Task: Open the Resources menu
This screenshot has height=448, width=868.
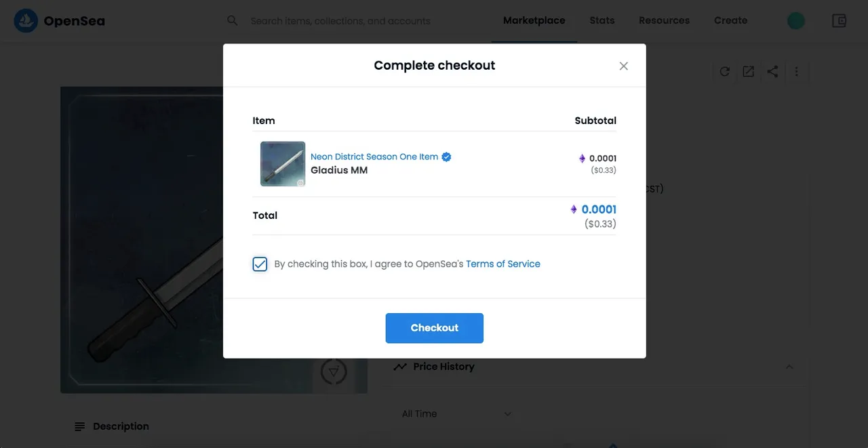Action: point(664,20)
